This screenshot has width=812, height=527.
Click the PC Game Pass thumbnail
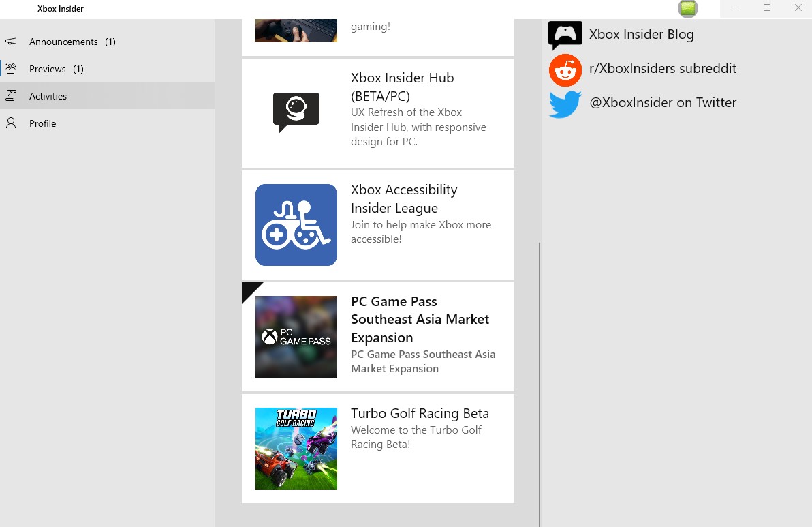tap(296, 337)
